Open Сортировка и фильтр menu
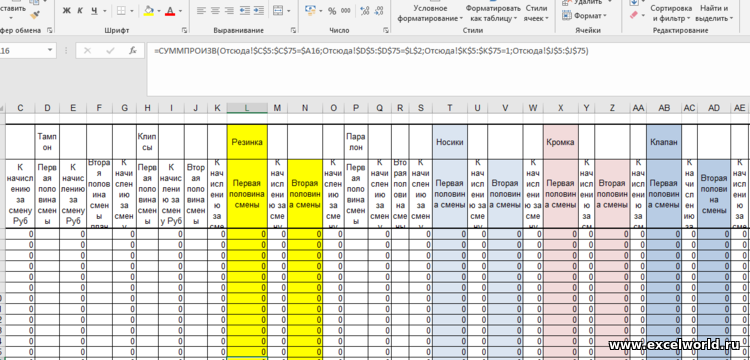The image size is (750, 360). tap(671, 13)
